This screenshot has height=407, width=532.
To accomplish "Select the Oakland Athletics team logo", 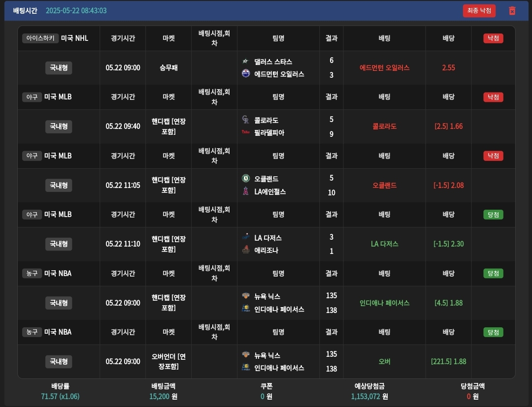I will [246, 179].
